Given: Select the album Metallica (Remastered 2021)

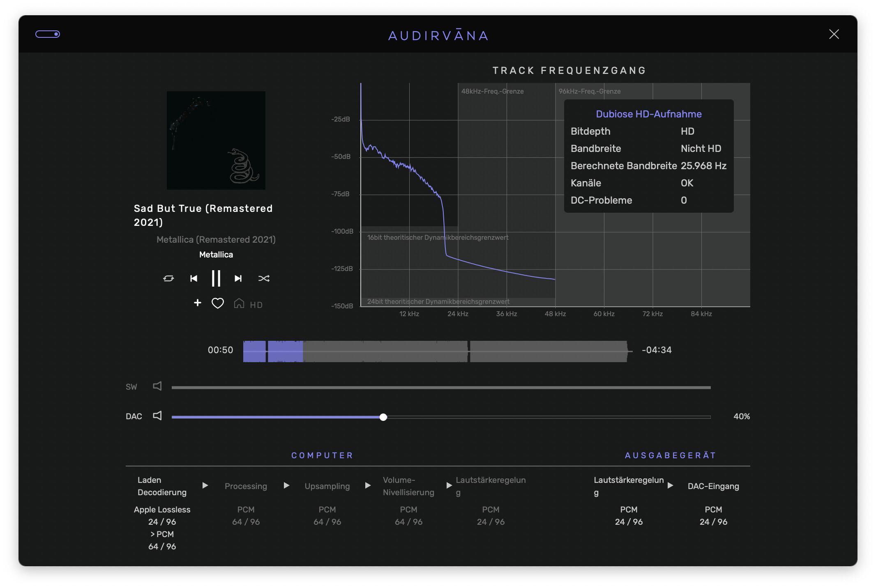Looking at the screenshot, I should point(217,239).
